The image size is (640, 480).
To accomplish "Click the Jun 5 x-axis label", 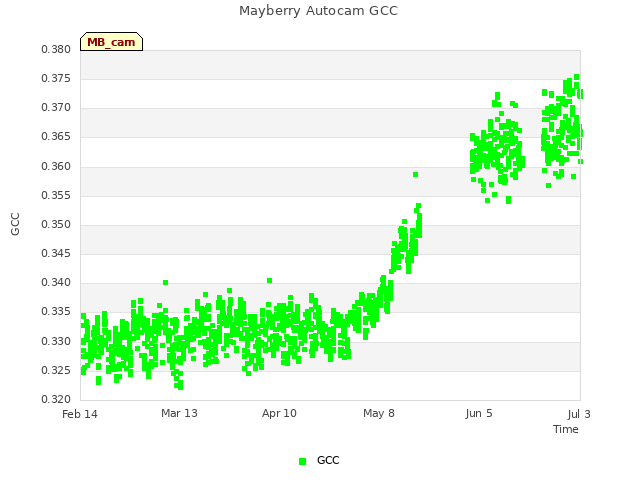I will click(x=479, y=413).
